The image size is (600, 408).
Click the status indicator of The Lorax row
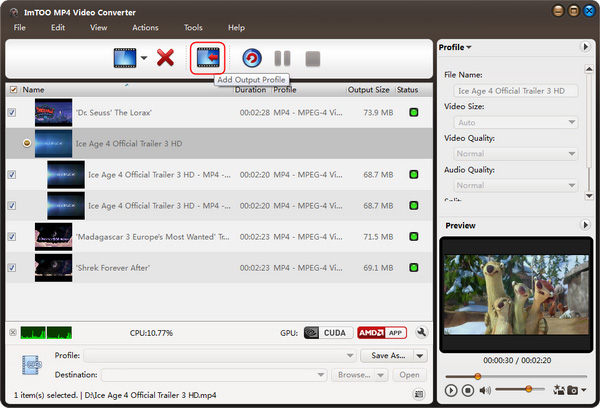point(414,113)
